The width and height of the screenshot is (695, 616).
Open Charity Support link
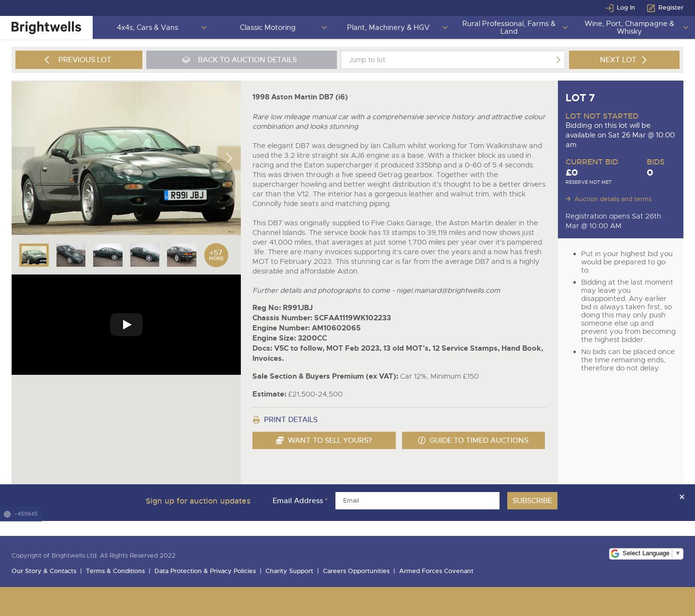click(289, 571)
